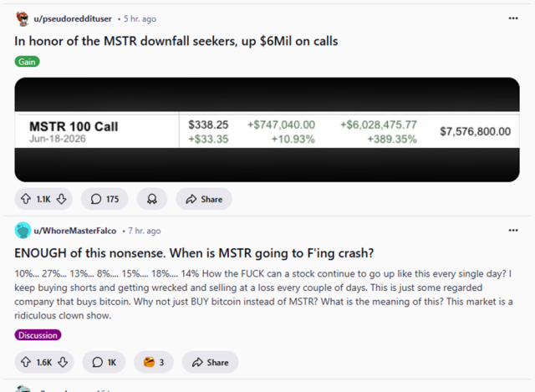This screenshot has height=392, width=535.
Task: Open the MSTR 100 Call screenshot image
Action: pos(267,130)
